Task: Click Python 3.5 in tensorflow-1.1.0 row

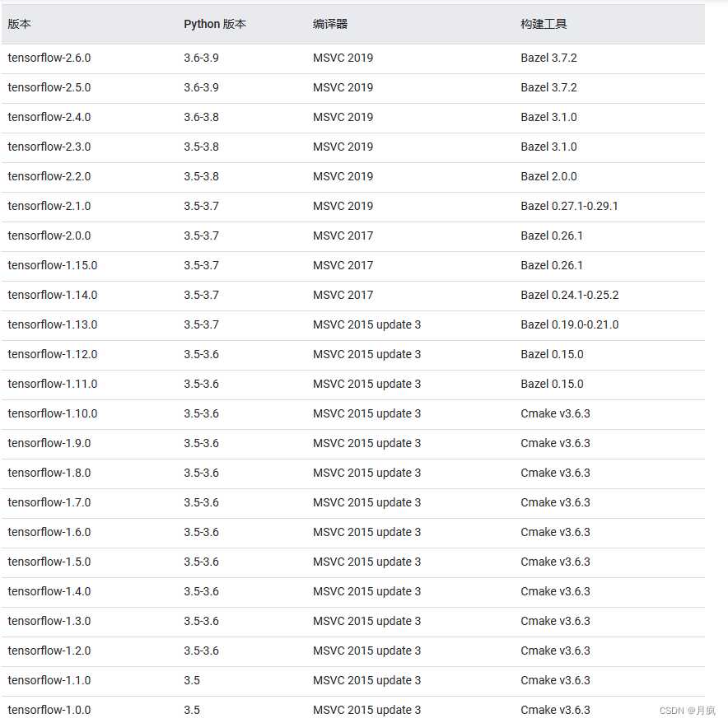Action: coord(192,681)
